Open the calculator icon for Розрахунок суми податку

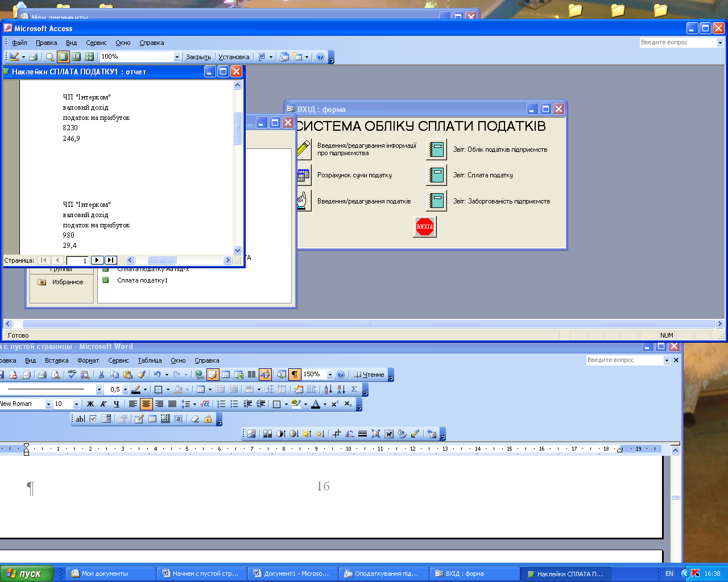pos(304,175)
